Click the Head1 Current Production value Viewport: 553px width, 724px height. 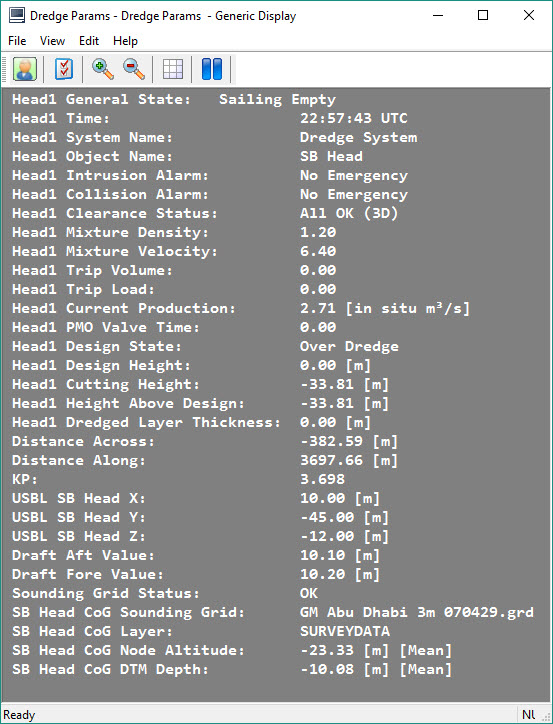click(385, 308)
